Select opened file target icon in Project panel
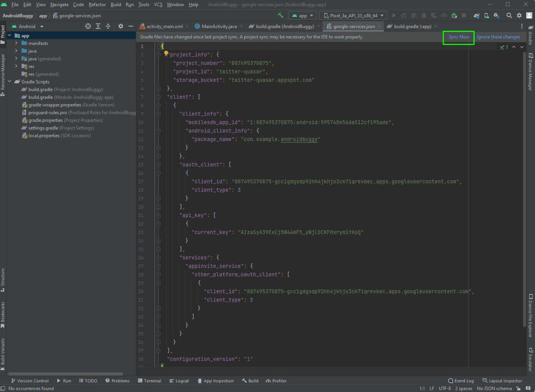The height and width of the screenshot is (392, 535). 88,26
